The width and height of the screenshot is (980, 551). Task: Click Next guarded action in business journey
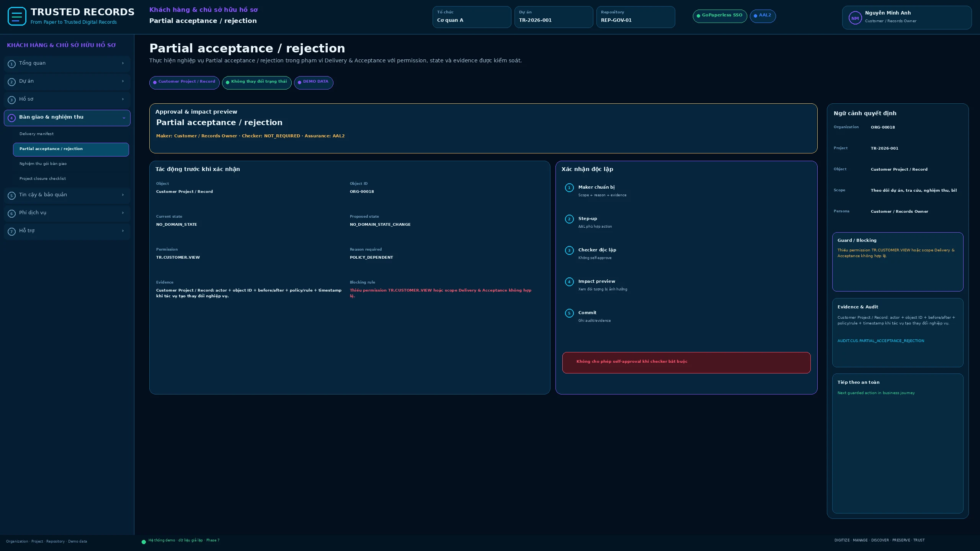click(x=876, y=393)
